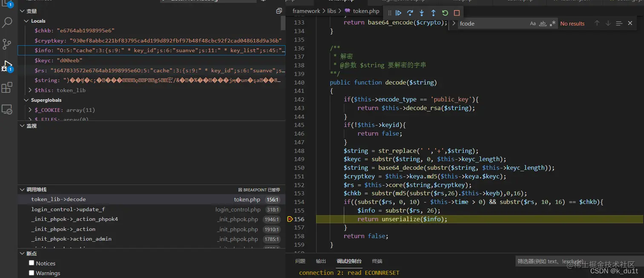
Task: Stop debugging with the red square
Action: click(x=457, y=13)
